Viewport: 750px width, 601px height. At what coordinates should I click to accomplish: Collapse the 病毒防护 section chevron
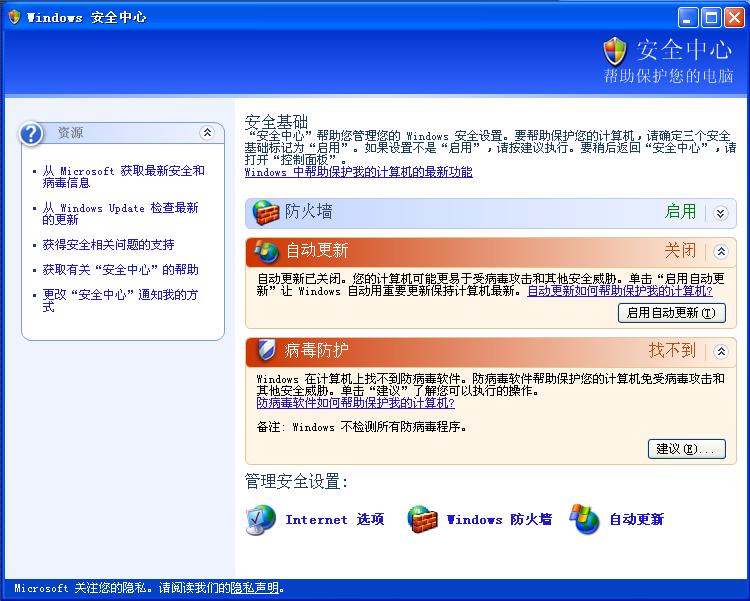coord(720,352)
